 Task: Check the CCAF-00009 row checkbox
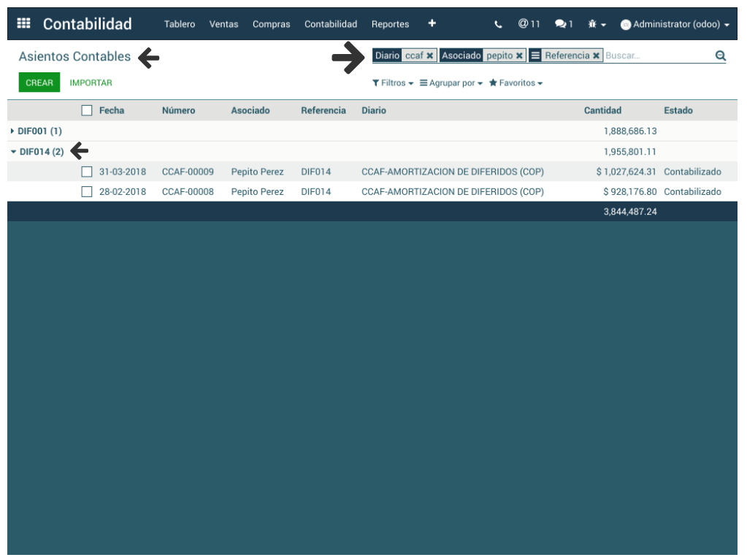pyautogui.click(x=87, y=172)
